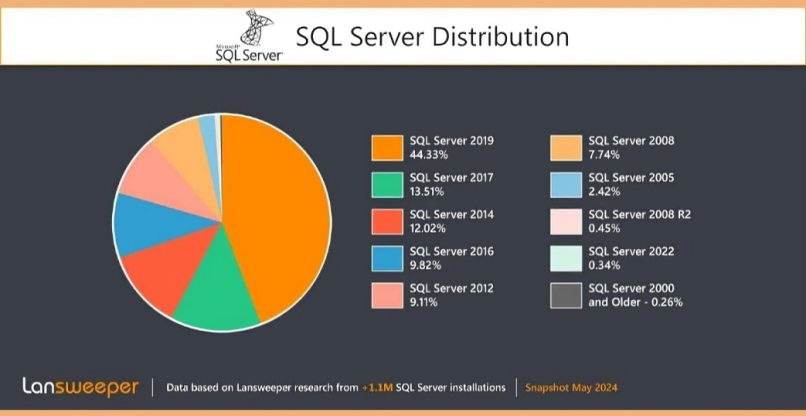Select the light orange SQL Server 2008 legend swatch
The height and width of the screenshot is (416, 806).
pos(565,147)
